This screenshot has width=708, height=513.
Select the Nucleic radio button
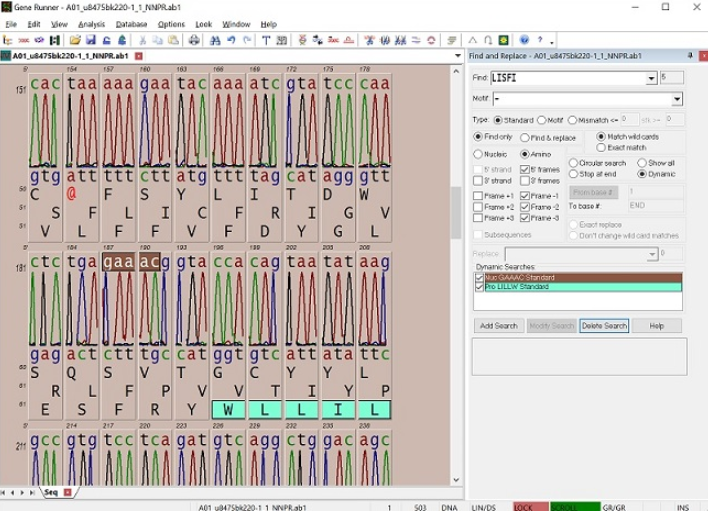479,154
